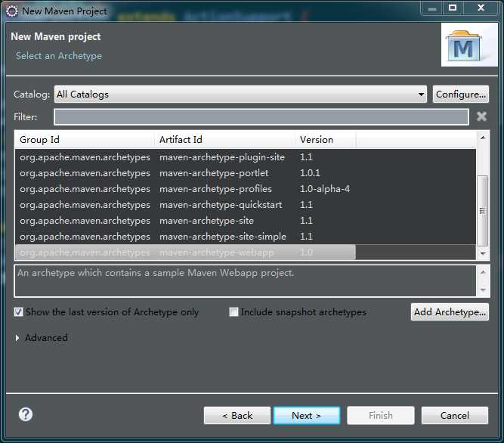Viewport: 504px width, 443px height.
Task: Proceed with the Next button
Action: pos(307,415)
